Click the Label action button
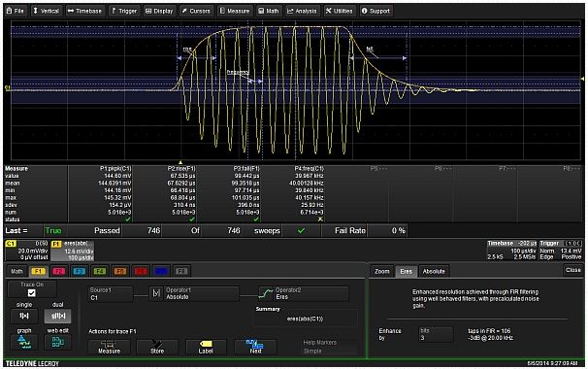The image size is (588, 369). pos(206,347)
